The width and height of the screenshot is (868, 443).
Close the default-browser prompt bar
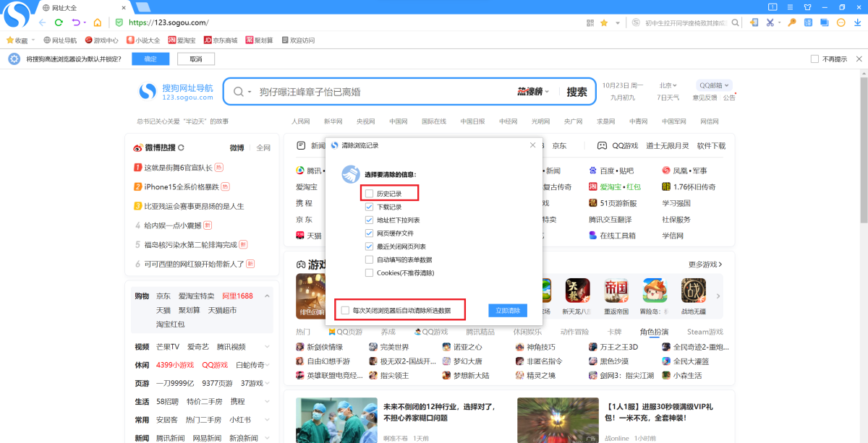858,59
